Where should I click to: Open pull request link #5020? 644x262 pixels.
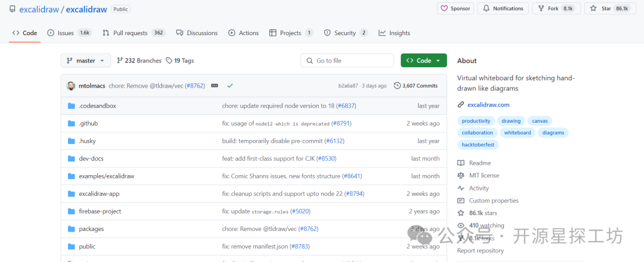pos(300,211)
